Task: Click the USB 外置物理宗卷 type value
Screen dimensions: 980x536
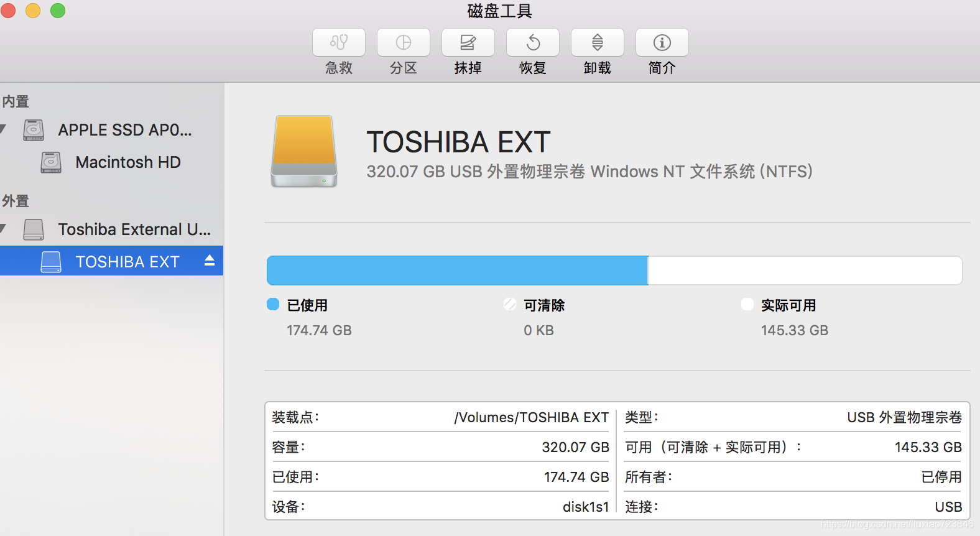Action: (x=905, y=417)
